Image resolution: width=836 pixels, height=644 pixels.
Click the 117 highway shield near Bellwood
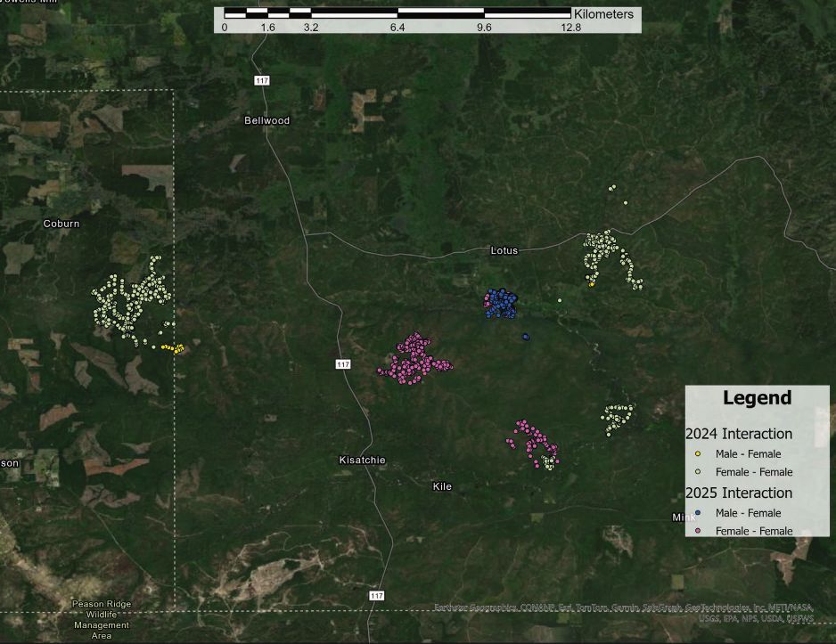261,81
